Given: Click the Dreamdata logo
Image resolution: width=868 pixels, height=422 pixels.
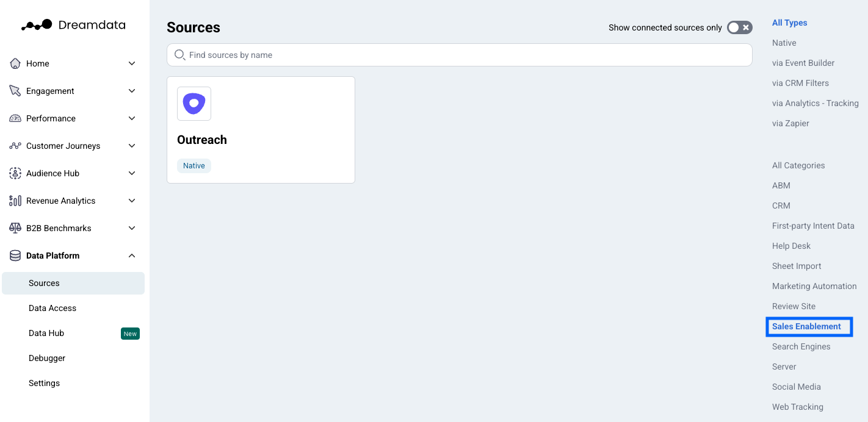Looking at the screenshot, I should pos(73,25).
